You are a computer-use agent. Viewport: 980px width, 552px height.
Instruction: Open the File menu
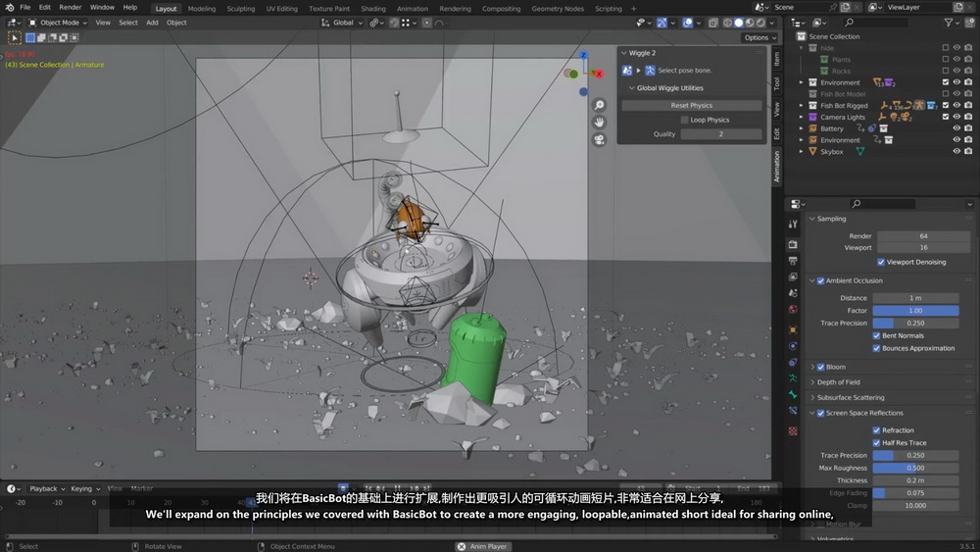click(x=25, y=8)
